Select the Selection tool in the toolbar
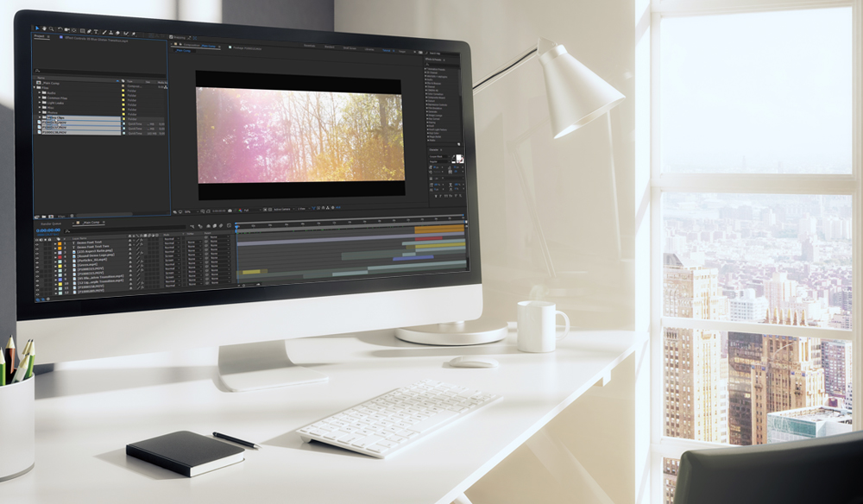 pyautogui.click(x=37, y=28)
